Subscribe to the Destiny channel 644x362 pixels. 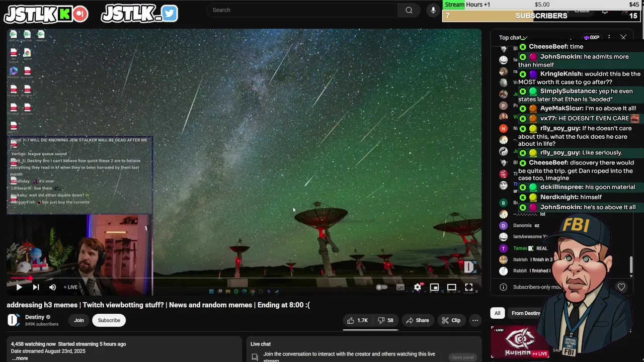(x=109, y=320)
